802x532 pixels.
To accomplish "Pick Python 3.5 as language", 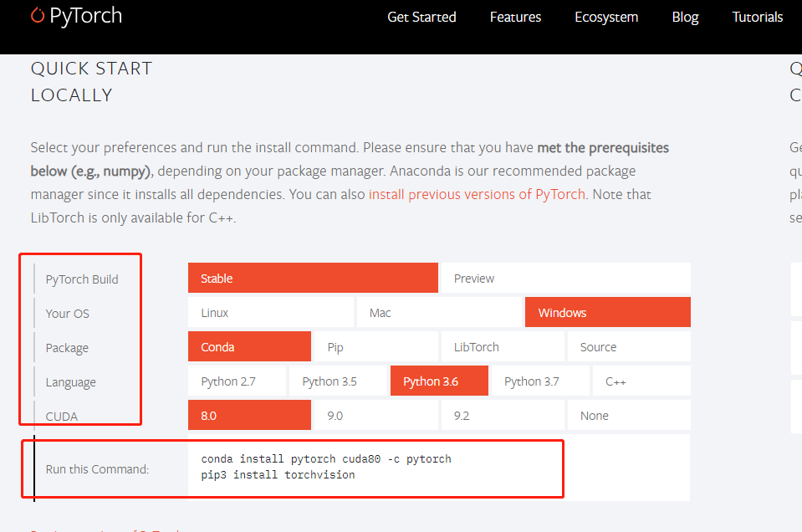I will (x=338, y=381).
